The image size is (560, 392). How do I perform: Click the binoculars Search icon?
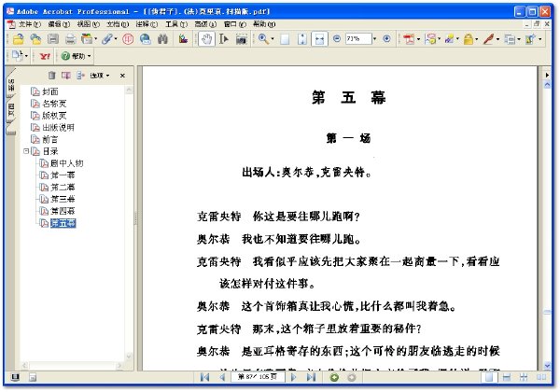[162, 39]
